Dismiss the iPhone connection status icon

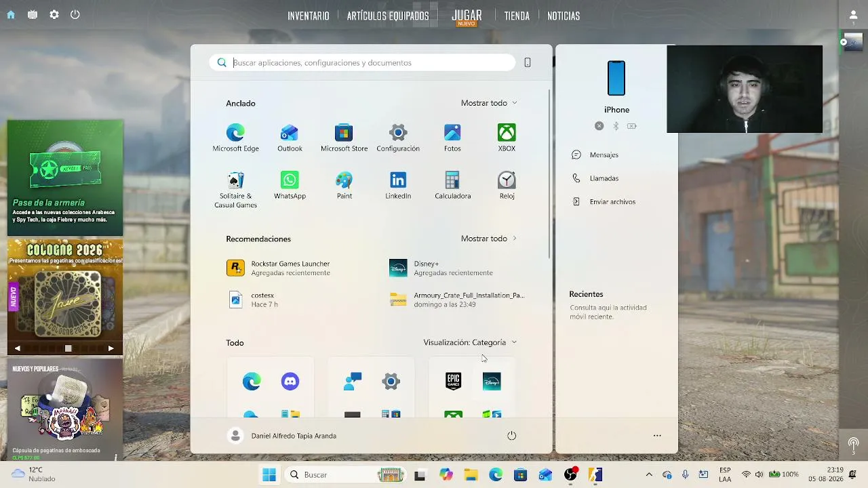(599, 126)
